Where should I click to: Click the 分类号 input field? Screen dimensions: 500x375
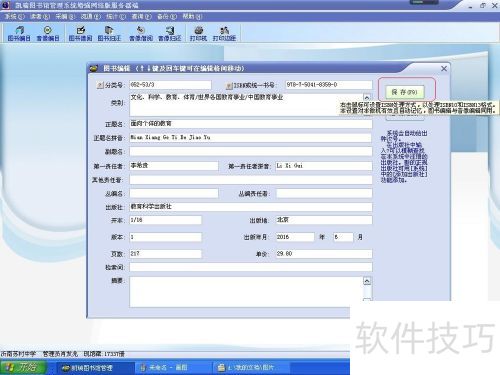170,85
